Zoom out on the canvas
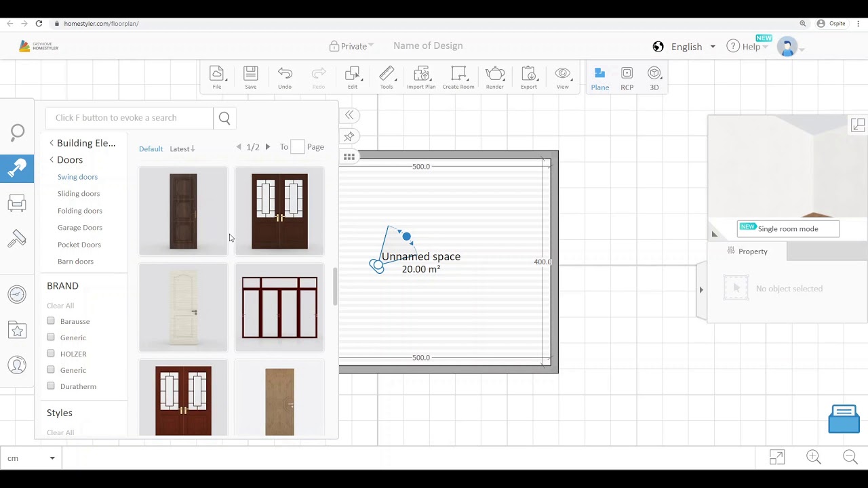Screen dimensions: 868x488 [850, 457]
